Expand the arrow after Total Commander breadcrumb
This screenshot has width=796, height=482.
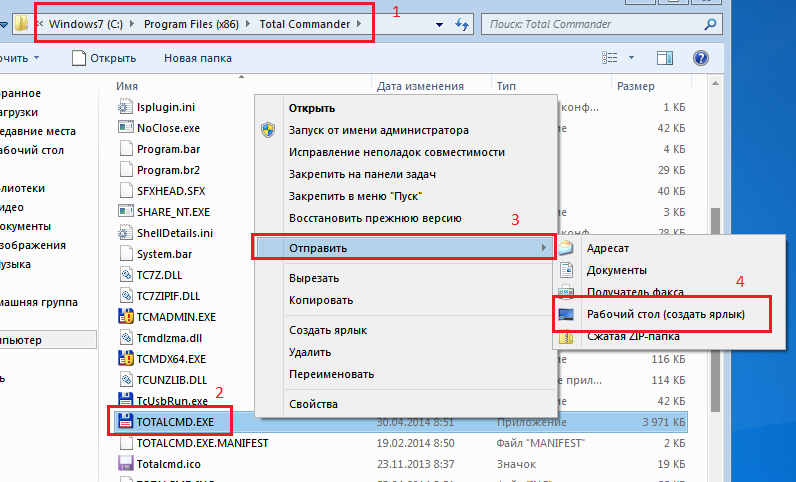[359, 23]
